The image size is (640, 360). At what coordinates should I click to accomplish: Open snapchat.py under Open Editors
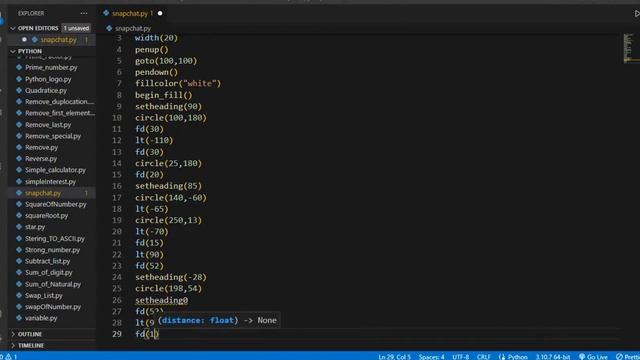(x=58, y=40)
